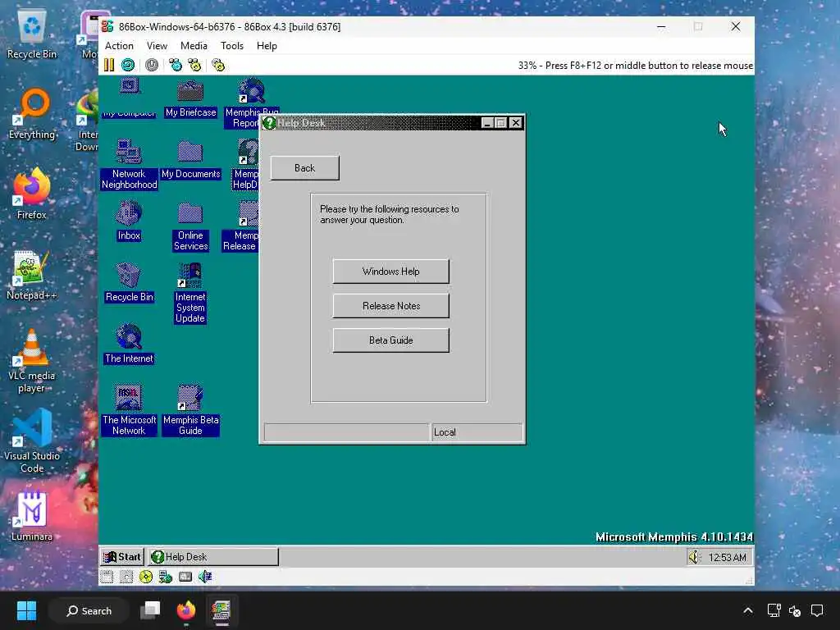Click the CD-ROM disc status bar icon
Viewport: 840px width, 630px height.
point(146,577)
